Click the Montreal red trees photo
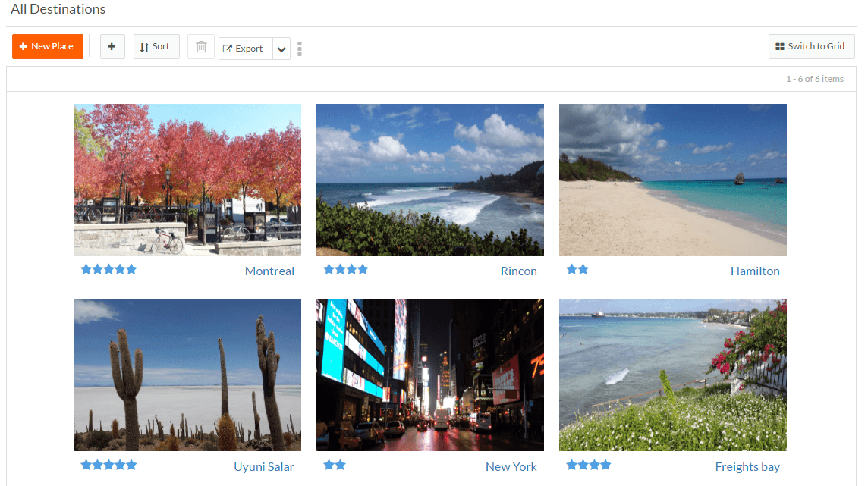 tap(187, 180)
